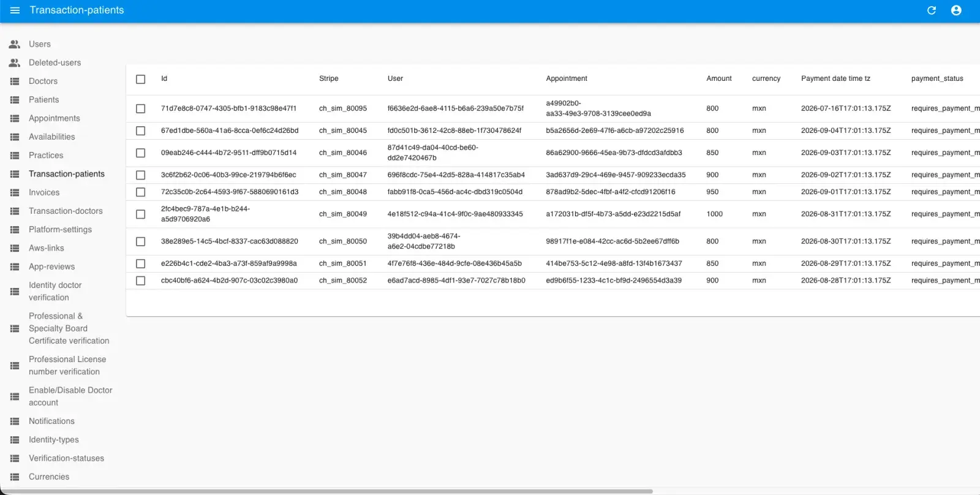Tick the checkbox for row ch_sim_80049
980x495 pixels.
point(141,214)
